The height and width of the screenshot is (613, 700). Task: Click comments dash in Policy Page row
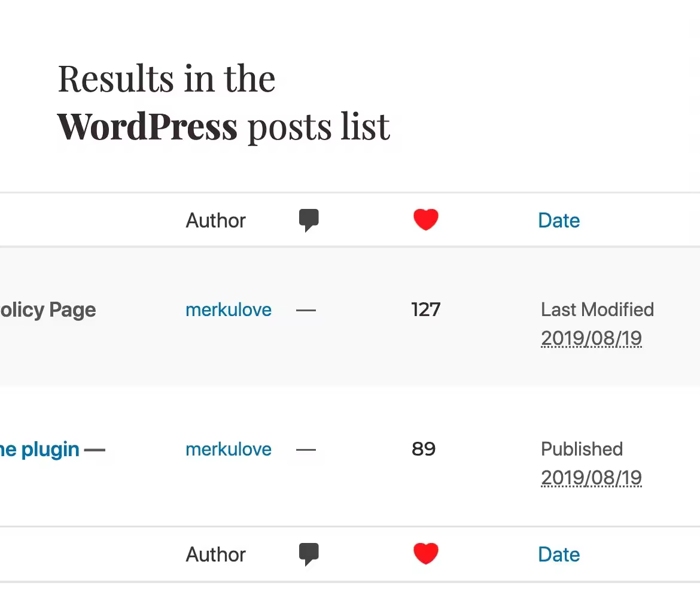pyautogui.click(x=306, y=310)
